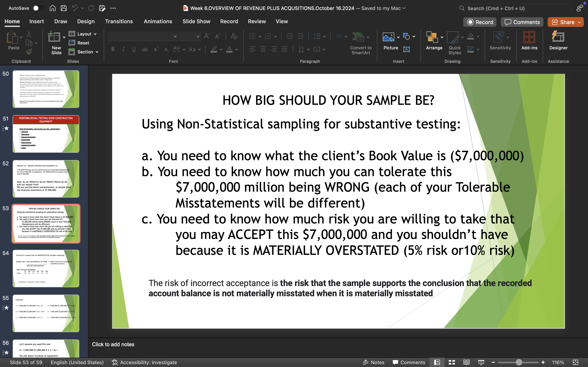This screenshot has height=367, width=588.
Task: Open Reading View from status bar
Action: pos(466,362)
